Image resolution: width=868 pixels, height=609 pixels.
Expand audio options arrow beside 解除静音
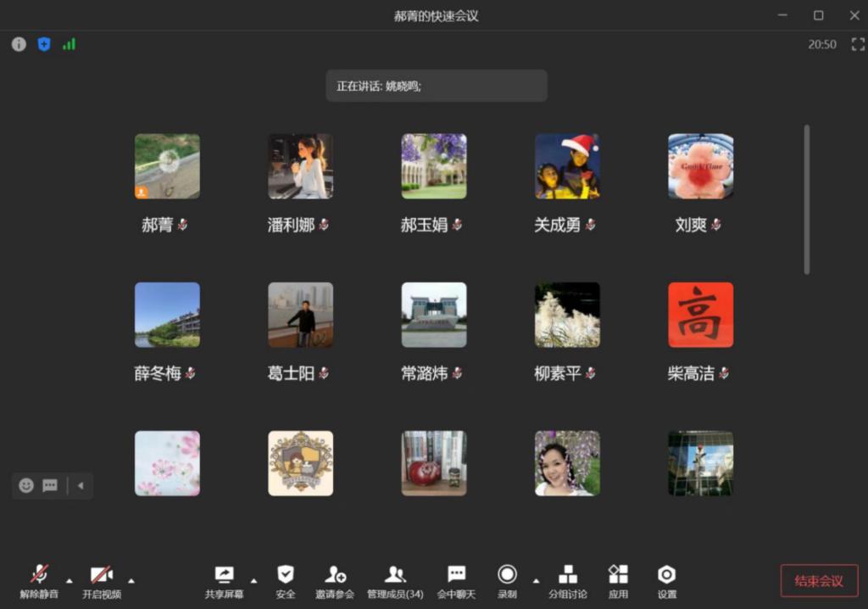70,581
